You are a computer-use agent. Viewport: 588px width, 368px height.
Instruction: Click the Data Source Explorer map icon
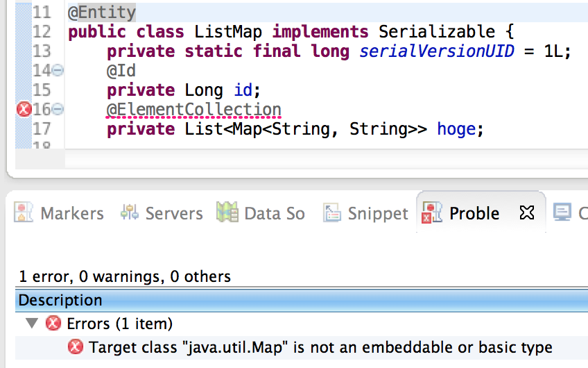pos(227,212)
